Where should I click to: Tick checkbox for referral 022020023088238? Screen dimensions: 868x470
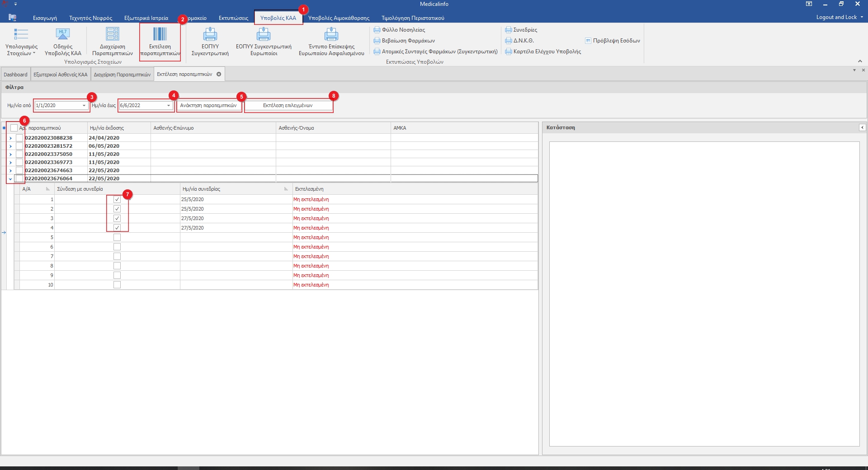coord(19,138)
